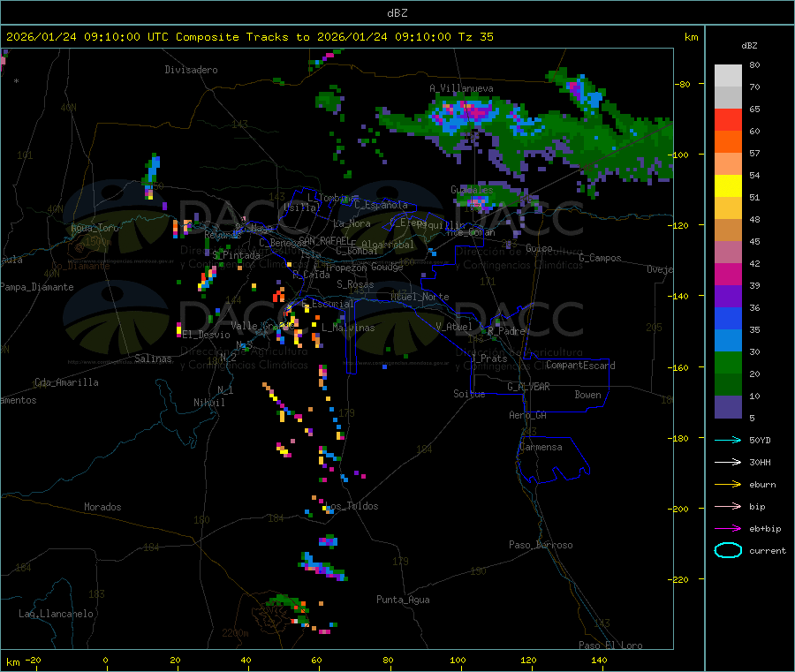
Task: Click the 'Nihuil' map label
Action: (x=209, y=403)
